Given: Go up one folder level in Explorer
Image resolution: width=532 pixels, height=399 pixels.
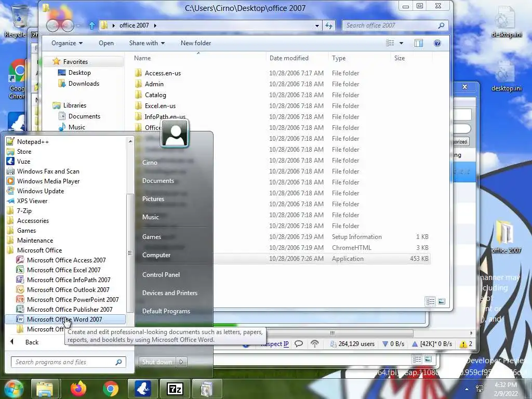Looking at the screenshot, I should [91, 25].
